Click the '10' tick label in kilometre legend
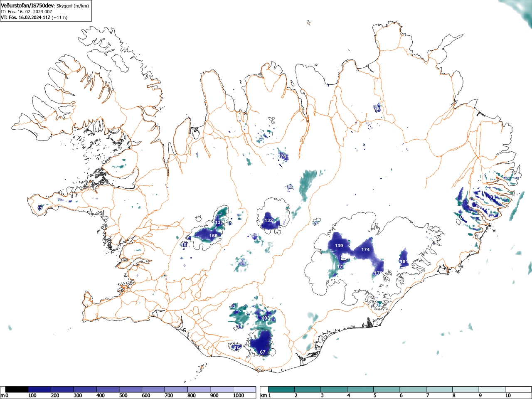The height and width of the screenshot is (399, 532). coord(508,396)
